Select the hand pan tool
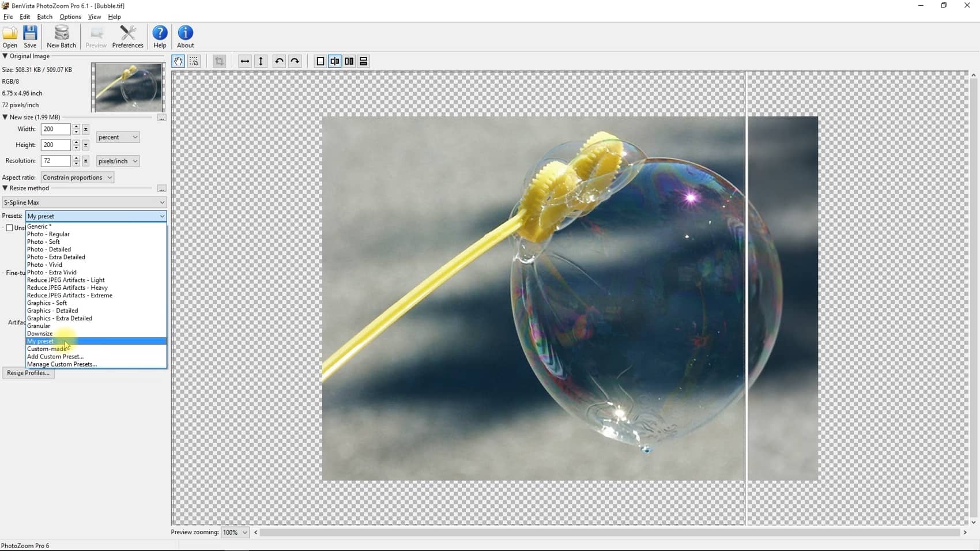Screen dimensions: 980x551 click(178, 61)
